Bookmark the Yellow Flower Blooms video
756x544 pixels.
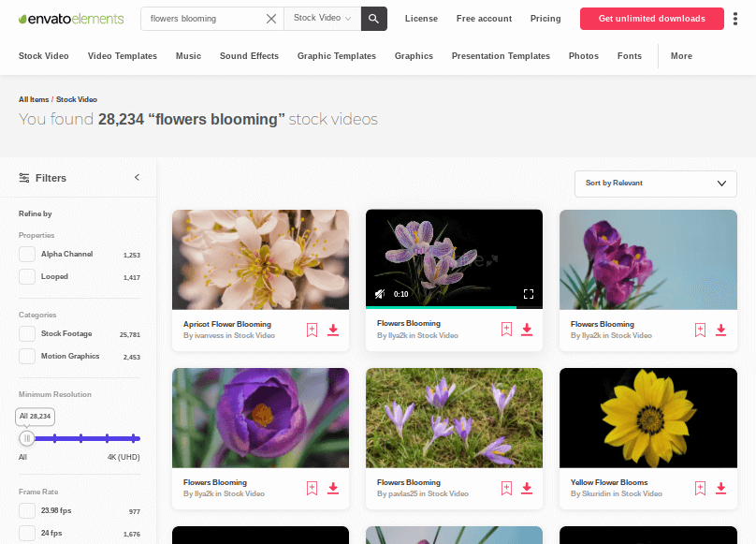point(700,489)
